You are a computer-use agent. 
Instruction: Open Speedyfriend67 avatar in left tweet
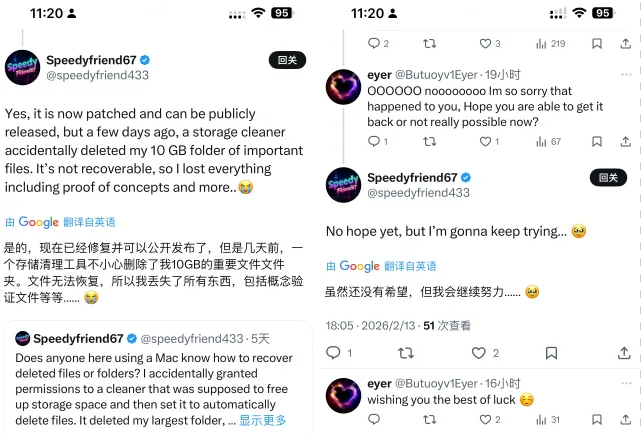[x=22, y=67]
